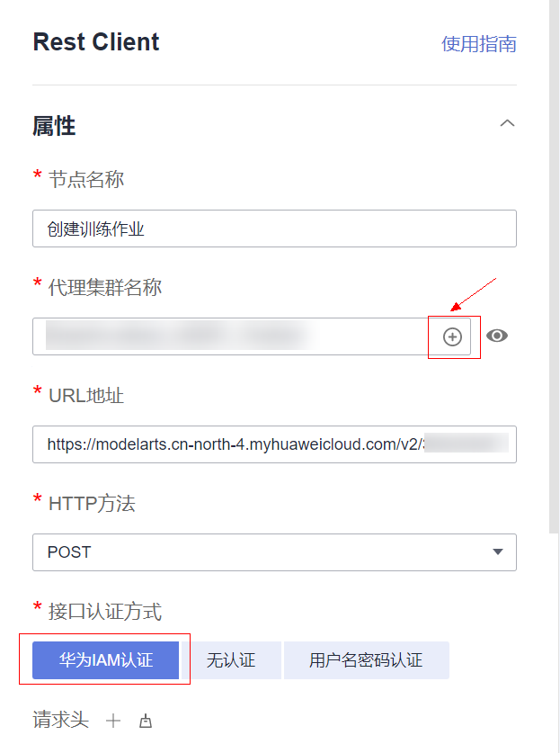Click the circled plus icon for 代理集群名称

tap(452, 336)
